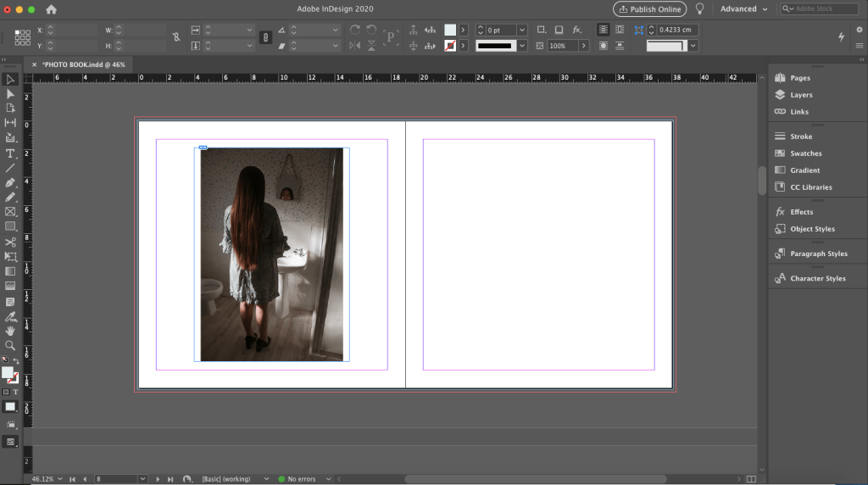Open the zoom level dropdown in status bar
Screen dimensions: 868x485
coord(61,479)
